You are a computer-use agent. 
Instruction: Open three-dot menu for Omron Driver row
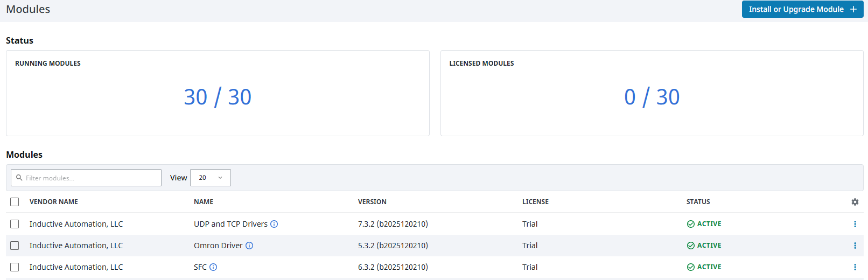pyautogui.click(x=855, y=246)
